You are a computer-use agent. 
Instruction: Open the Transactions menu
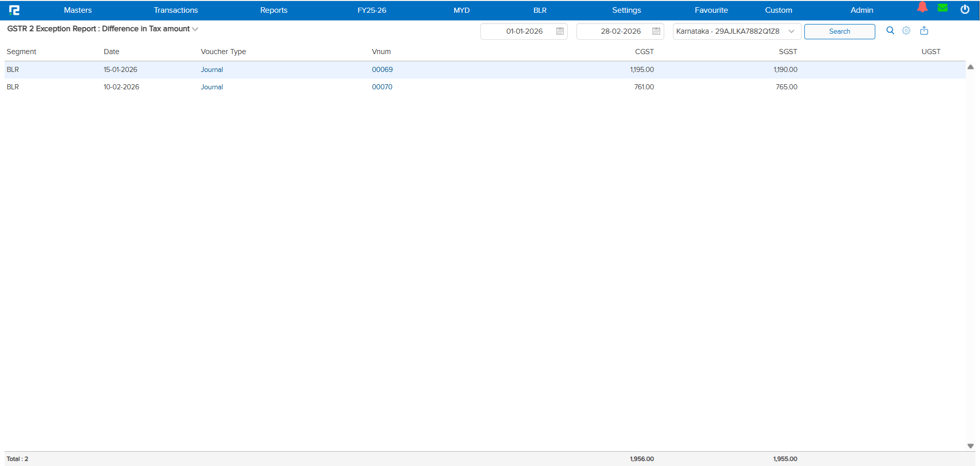coord(176,10)
